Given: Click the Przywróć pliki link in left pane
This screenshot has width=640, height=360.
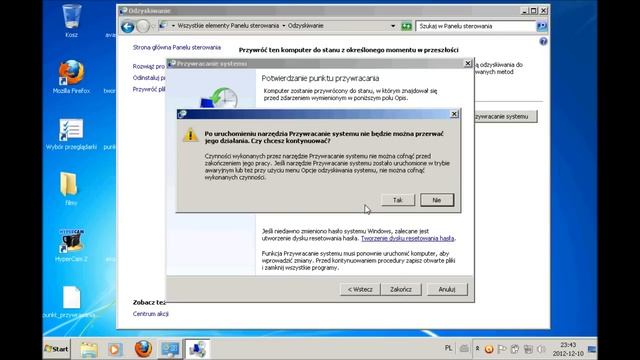Looking at the screenshot, I should click(149, 89).
